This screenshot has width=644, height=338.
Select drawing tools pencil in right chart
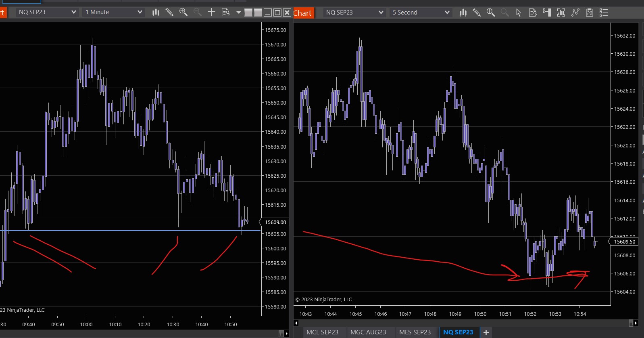tap(476, 13)
